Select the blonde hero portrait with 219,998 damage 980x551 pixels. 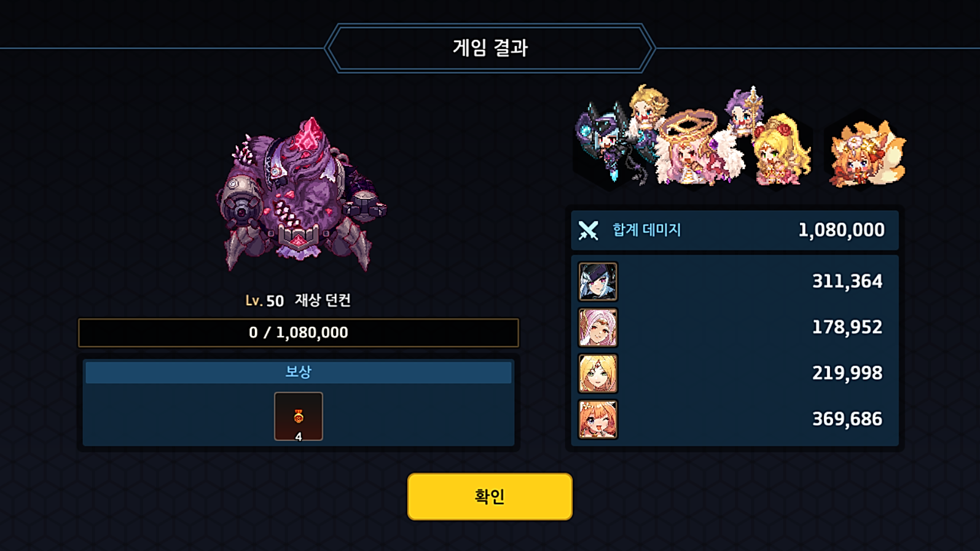point(598,373)
